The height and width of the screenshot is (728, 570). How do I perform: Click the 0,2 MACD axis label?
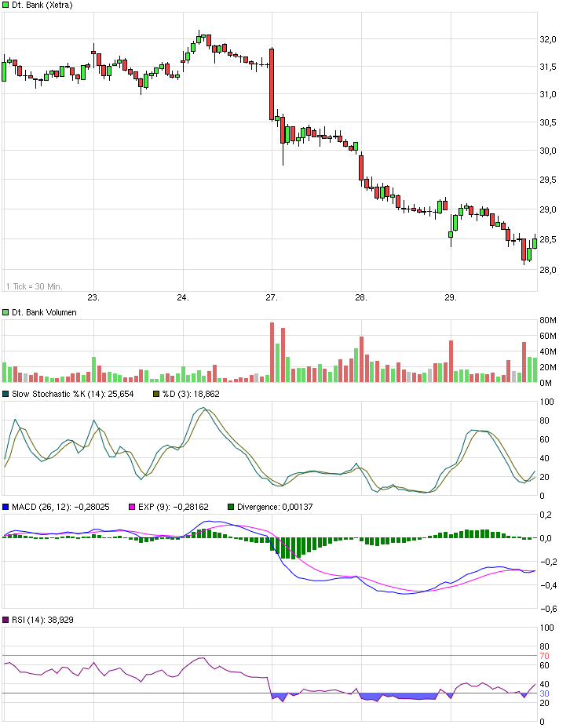click(x=546, y=515)
